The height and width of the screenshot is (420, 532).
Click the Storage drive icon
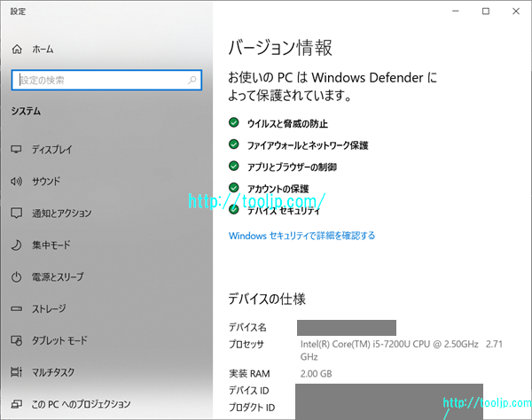(x=16, y=309)
